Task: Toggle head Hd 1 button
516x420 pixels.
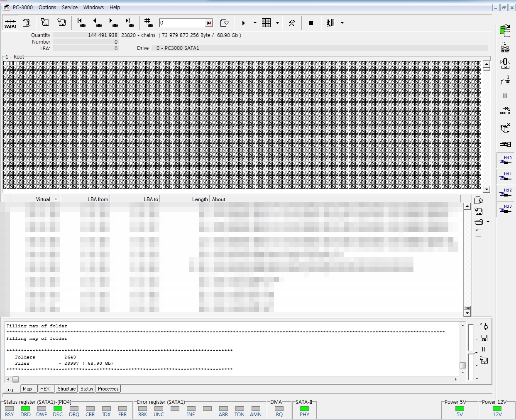Action: pos(505,177)
